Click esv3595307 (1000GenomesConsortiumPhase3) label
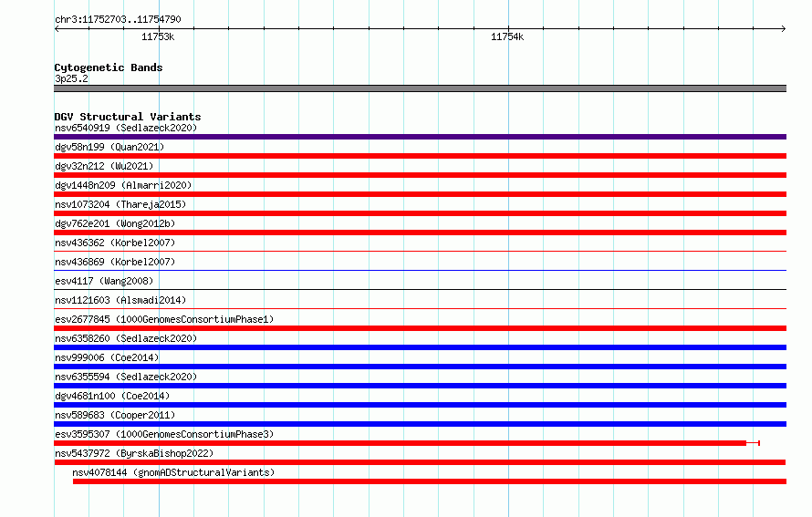This screenshot has width=812, height=517. coord(164,434)
